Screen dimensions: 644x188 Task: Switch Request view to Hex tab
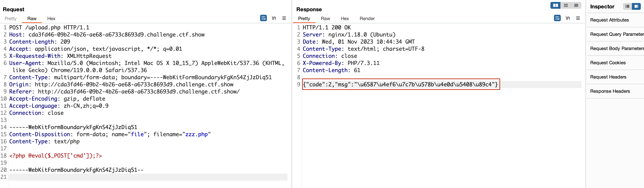click(51, 19)
